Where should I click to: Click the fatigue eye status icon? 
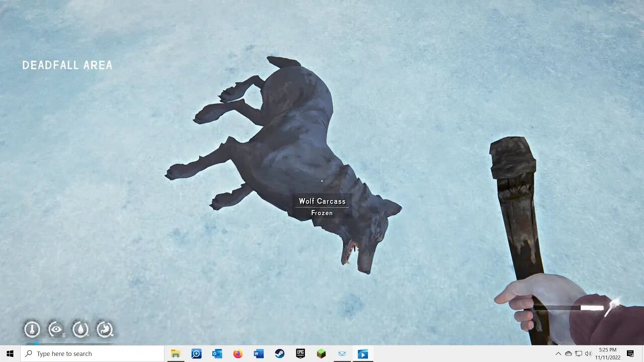coord(56,329)
